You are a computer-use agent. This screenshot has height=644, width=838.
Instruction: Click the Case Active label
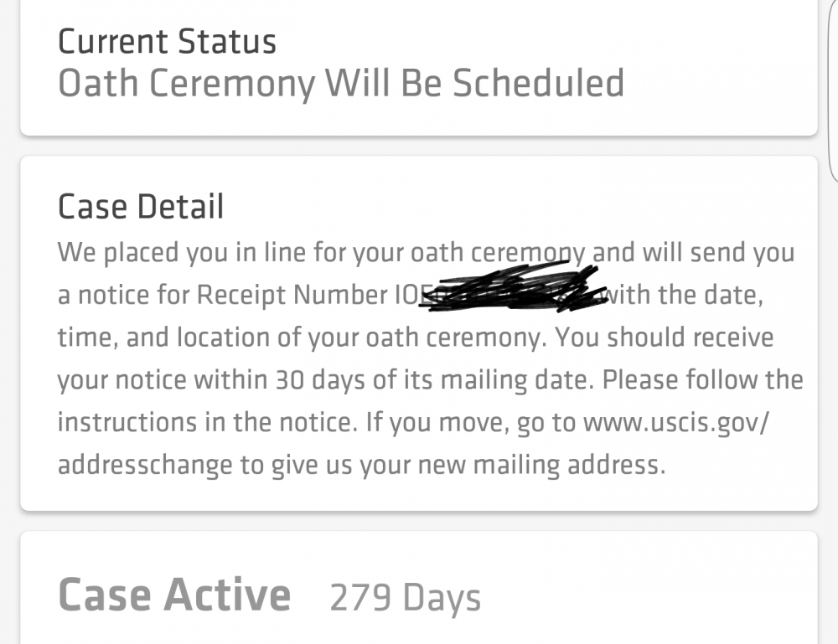[x=174, y=595]
